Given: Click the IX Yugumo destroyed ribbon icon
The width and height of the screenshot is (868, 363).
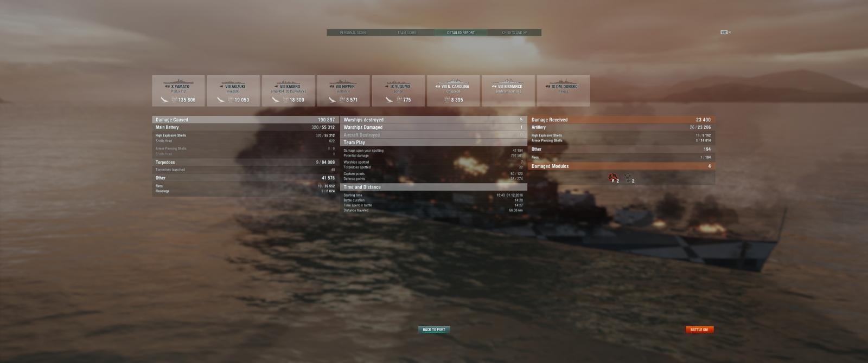Looking at the screenshot, I should coord(399,100).
